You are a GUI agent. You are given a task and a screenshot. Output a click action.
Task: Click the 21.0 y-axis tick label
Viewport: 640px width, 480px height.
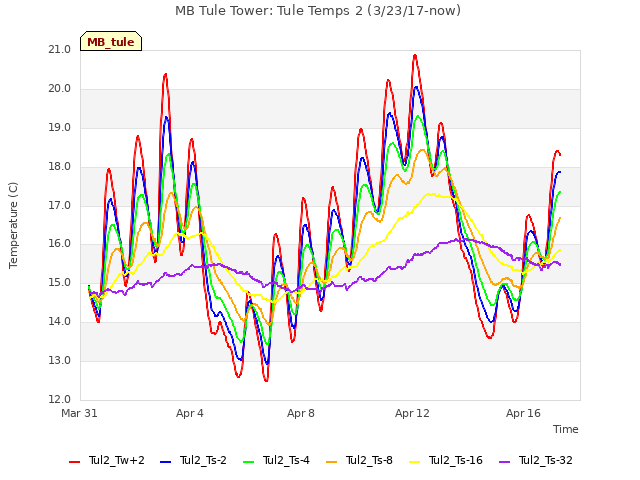point(60,50)
